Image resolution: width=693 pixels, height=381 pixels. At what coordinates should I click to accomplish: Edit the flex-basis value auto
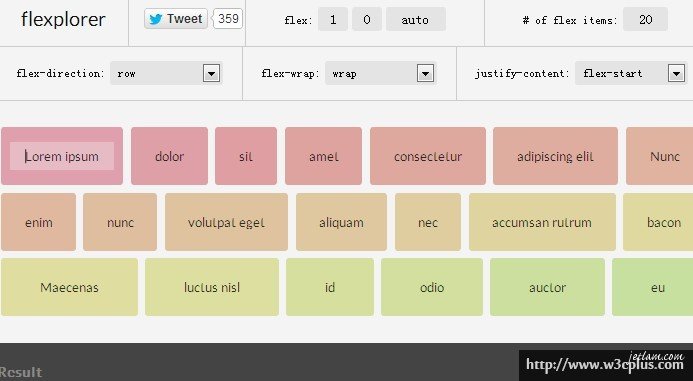415,19
